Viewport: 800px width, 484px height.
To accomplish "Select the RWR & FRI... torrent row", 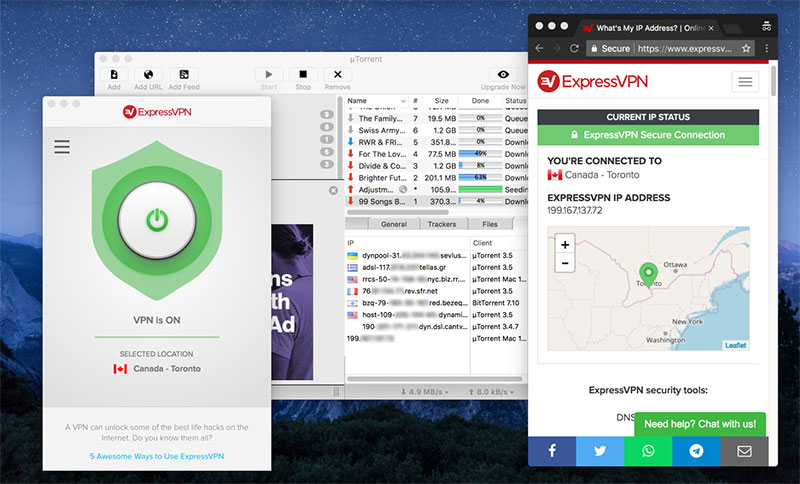I will 437,142.
